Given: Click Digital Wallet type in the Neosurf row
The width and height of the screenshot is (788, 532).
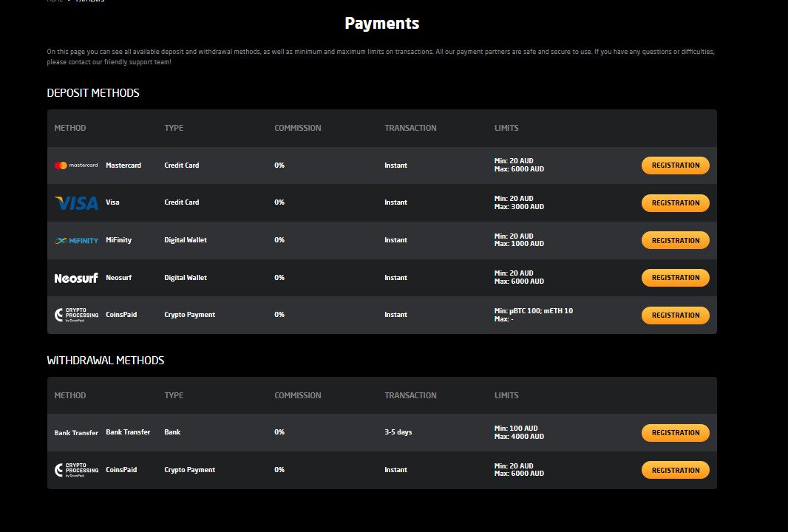Looking at the screenshot, I should pyautogui.click(x=186, y=278).
